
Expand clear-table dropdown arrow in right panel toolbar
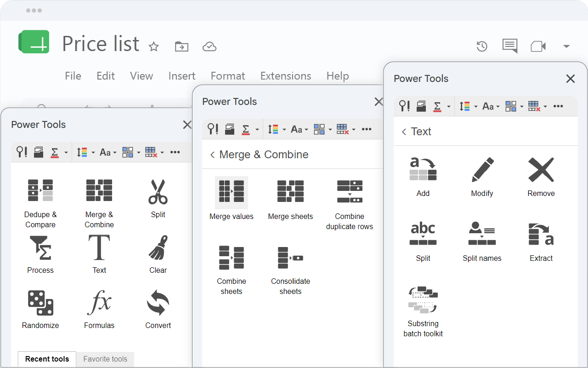pyautogui.click(x=545, y=107)
